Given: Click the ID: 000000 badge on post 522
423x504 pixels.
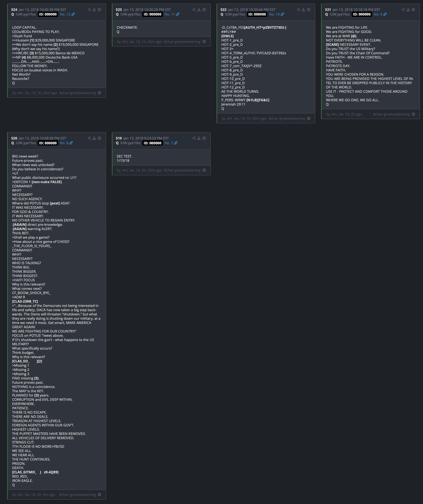Looking at the screenshot, I should click(257, 14).
